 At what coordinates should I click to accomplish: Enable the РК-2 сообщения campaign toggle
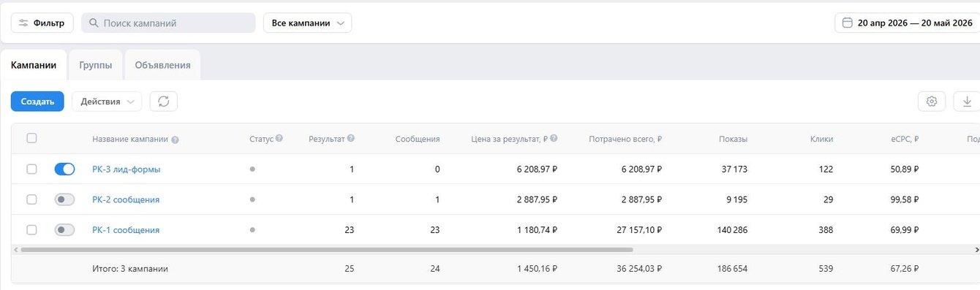64,199
